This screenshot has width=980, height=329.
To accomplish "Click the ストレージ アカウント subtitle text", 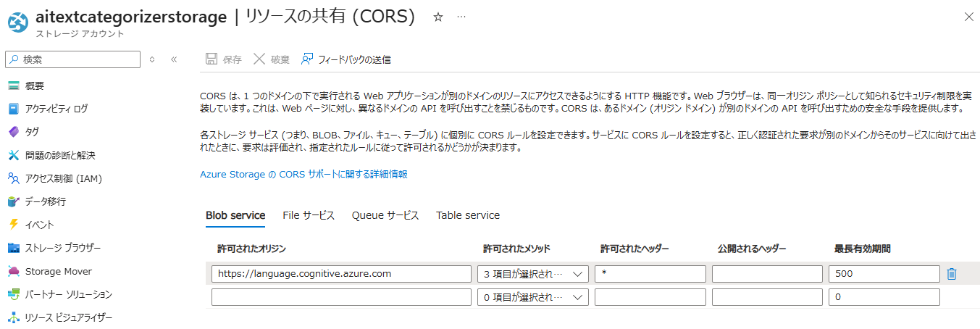I will (80, 33).
